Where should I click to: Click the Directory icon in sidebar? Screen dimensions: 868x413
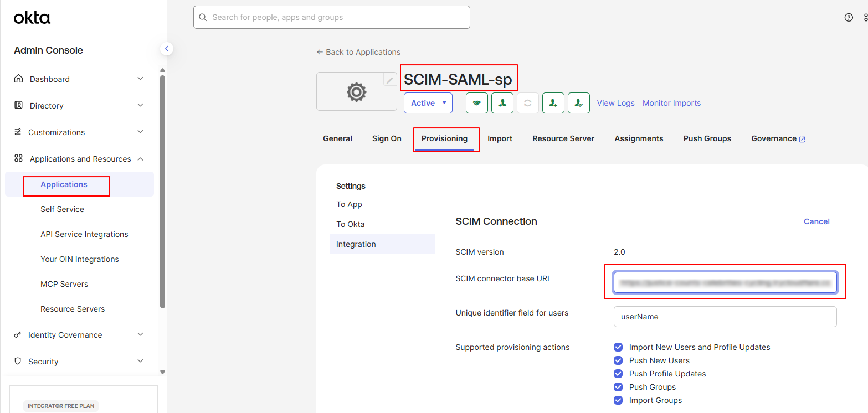click(x=18, y=105)
